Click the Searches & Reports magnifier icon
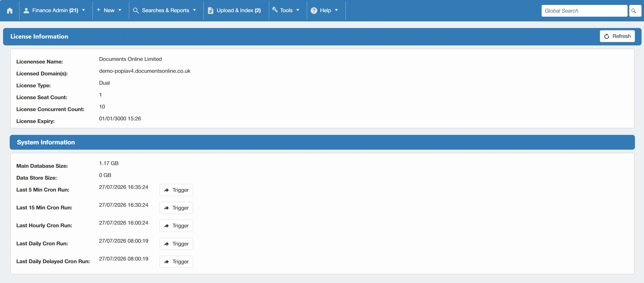Viewport: 644px width, 283px height. point(136,11)
